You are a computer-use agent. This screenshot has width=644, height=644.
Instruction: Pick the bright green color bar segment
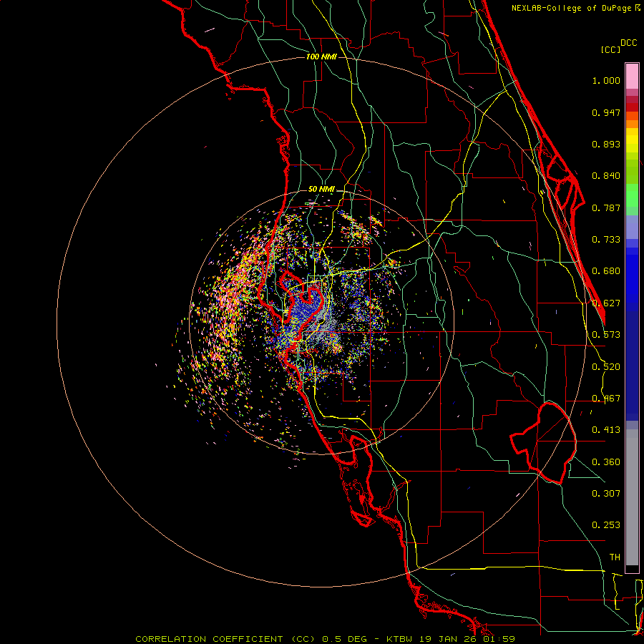click(632, 195)
